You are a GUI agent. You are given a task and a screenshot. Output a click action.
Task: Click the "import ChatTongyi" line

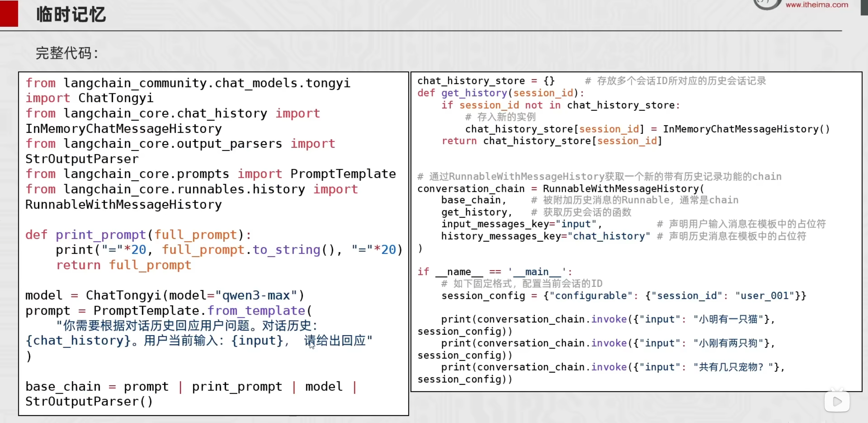pyautogui.click(x=90, y=98)
